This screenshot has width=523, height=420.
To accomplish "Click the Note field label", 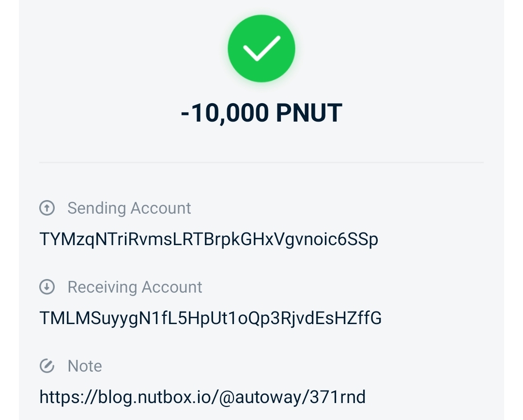I will [85, 366].
